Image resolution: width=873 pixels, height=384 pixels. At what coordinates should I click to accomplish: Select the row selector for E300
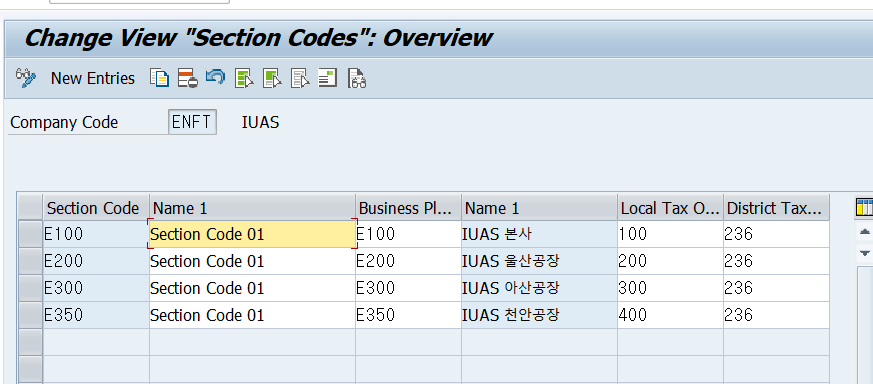coord(31,288)
